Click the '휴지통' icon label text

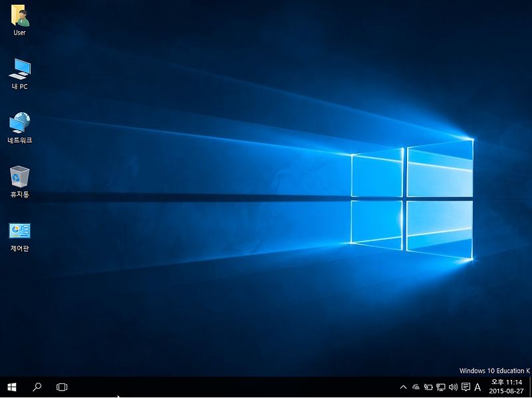tap(20, 194)
